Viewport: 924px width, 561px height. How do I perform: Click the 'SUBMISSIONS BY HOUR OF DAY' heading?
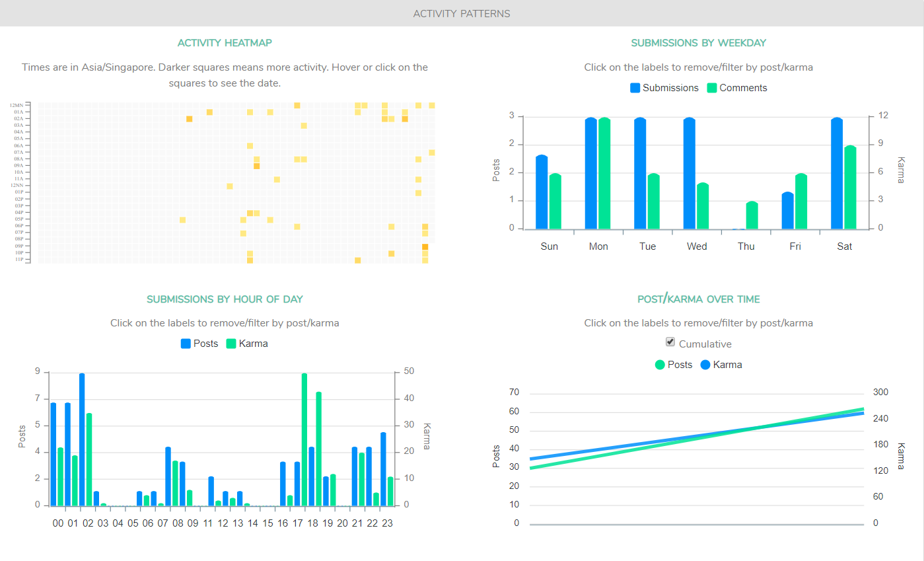(x=225, y=299)
